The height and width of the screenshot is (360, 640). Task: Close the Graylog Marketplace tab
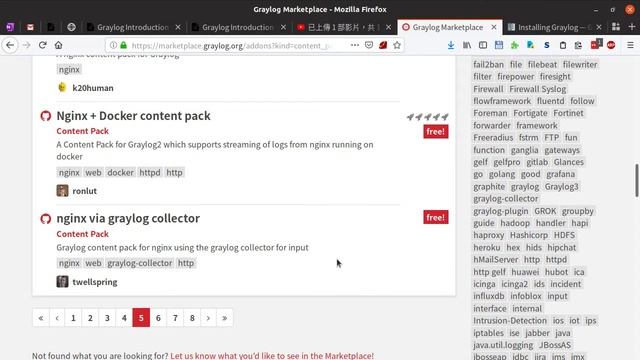click(x=494, y=27)
